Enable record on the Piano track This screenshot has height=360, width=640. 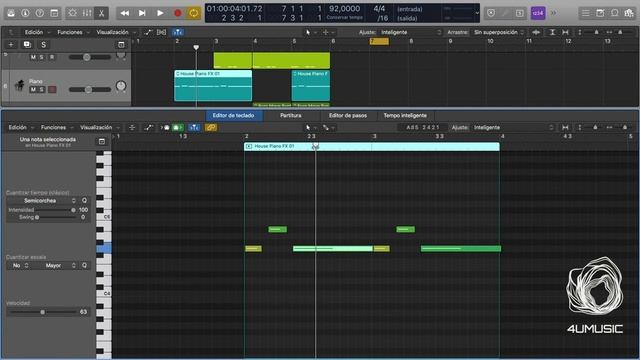[x=52, y=89]
